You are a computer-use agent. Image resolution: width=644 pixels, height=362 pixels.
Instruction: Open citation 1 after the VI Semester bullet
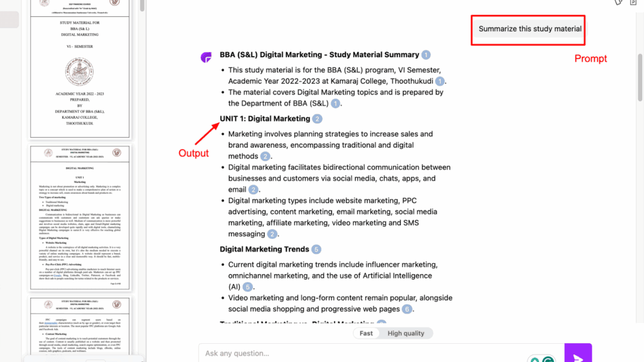426,55
